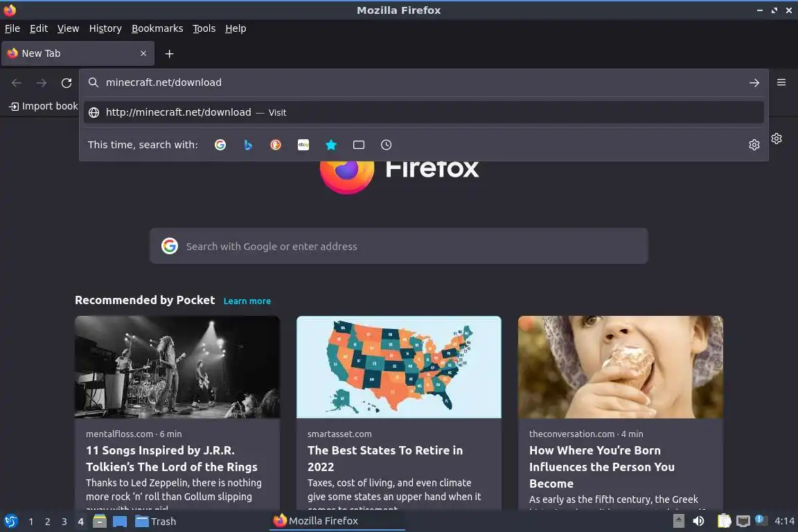Open Firefox hamburger application menu

pyautogui.click(x=781, y=82)
